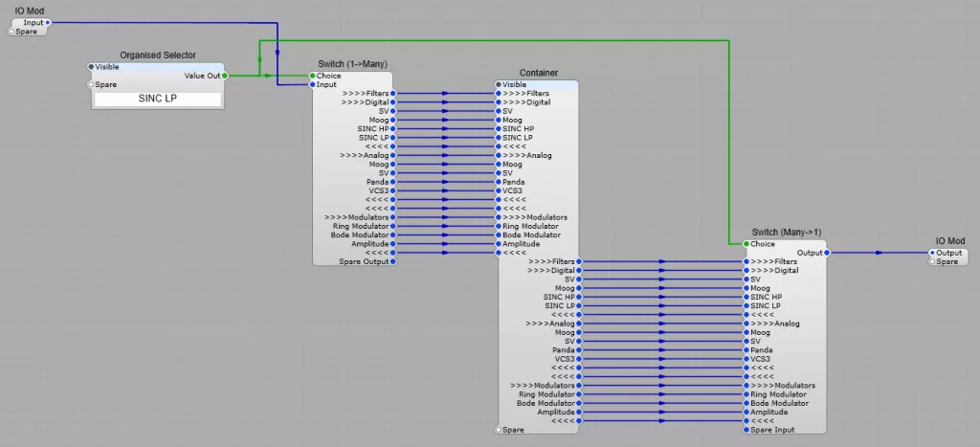The image size is (980, 447).
Task: Click the Container's SINC LP output pin
Action: pos(579,305)
